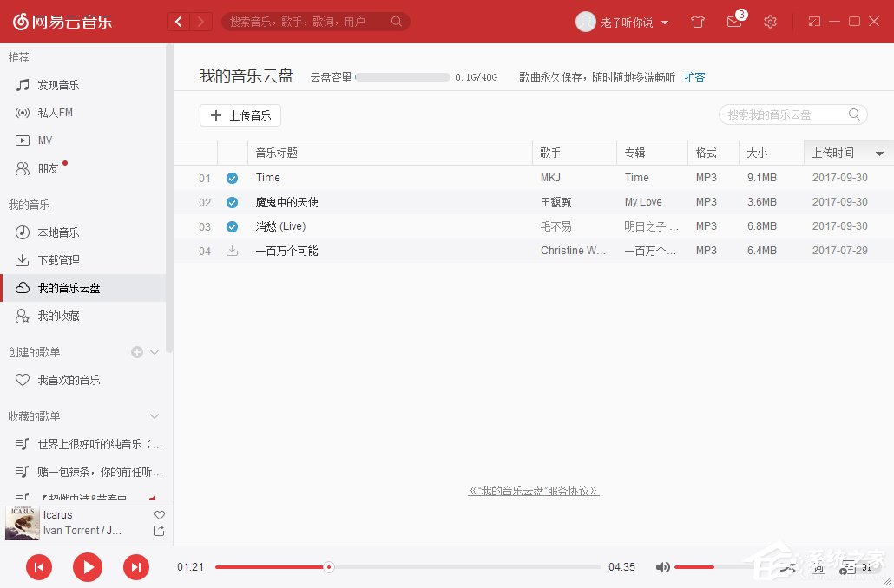Image resolution: width=894 pixels, height=588 pixels.
Task: Switch to mini mode via top-right icon
Action: 814,20
